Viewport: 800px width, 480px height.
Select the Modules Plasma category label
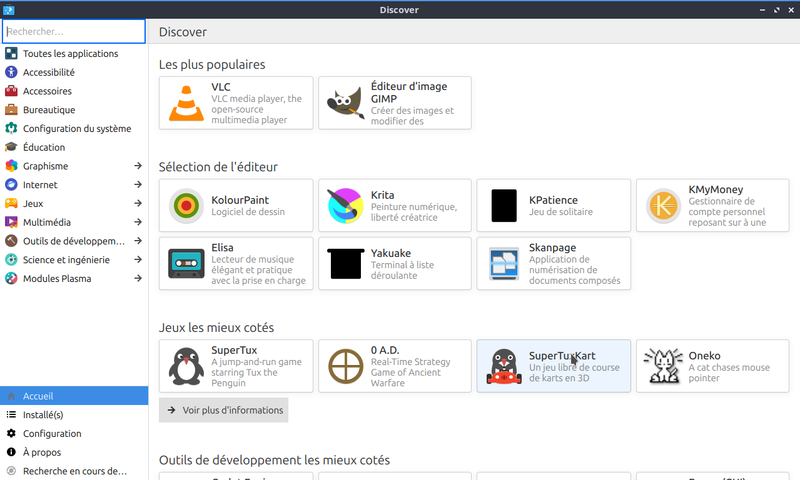[x=57, y=279]
